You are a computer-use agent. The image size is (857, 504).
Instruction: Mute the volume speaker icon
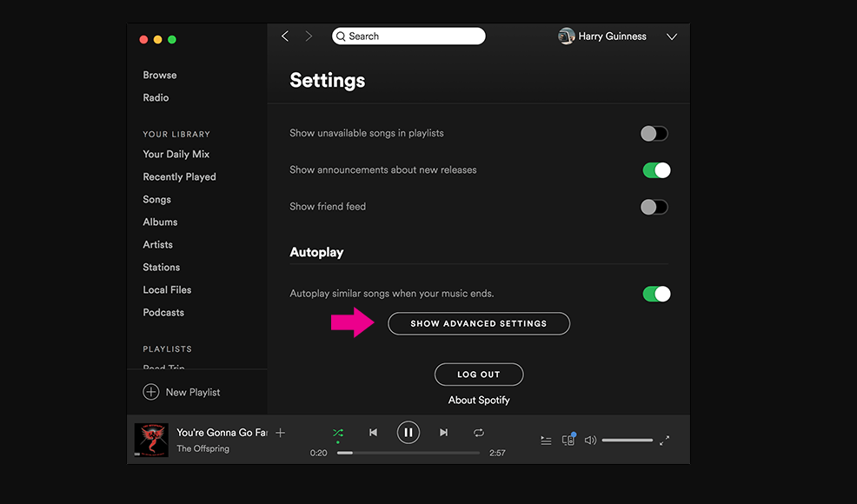coord(590,440)
